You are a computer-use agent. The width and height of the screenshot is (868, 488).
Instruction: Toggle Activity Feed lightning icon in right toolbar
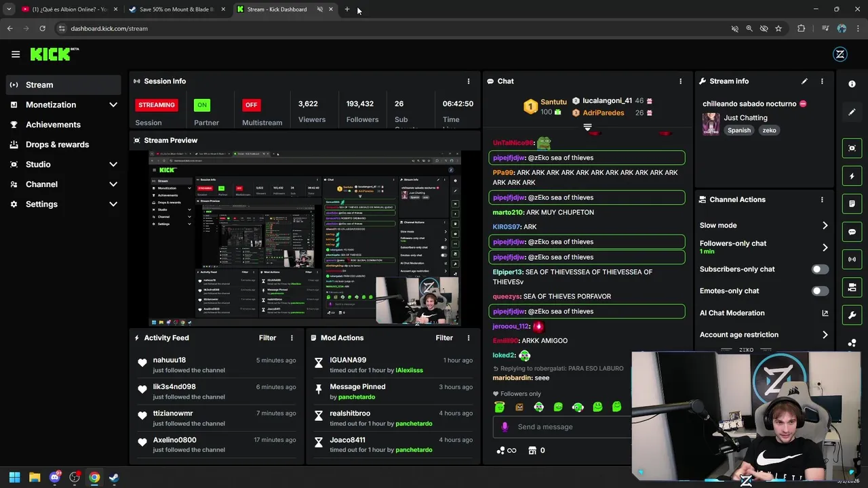click(x=852, y=176)
